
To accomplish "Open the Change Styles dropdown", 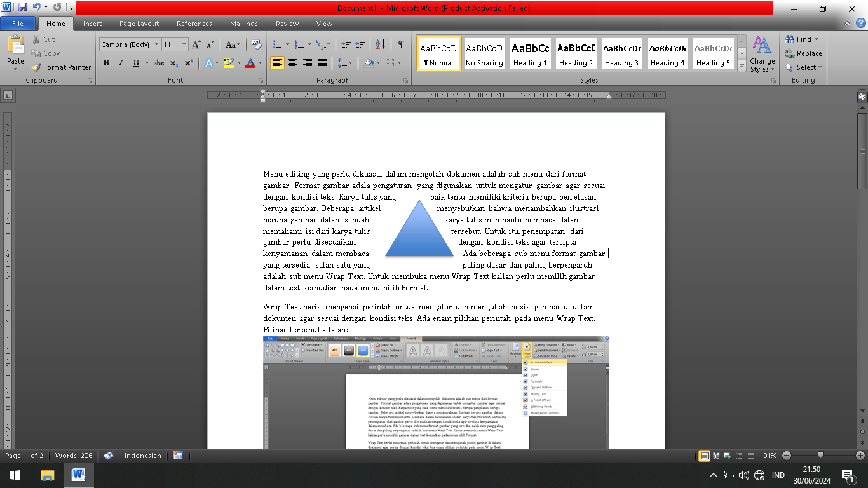I will click(762, 58).
